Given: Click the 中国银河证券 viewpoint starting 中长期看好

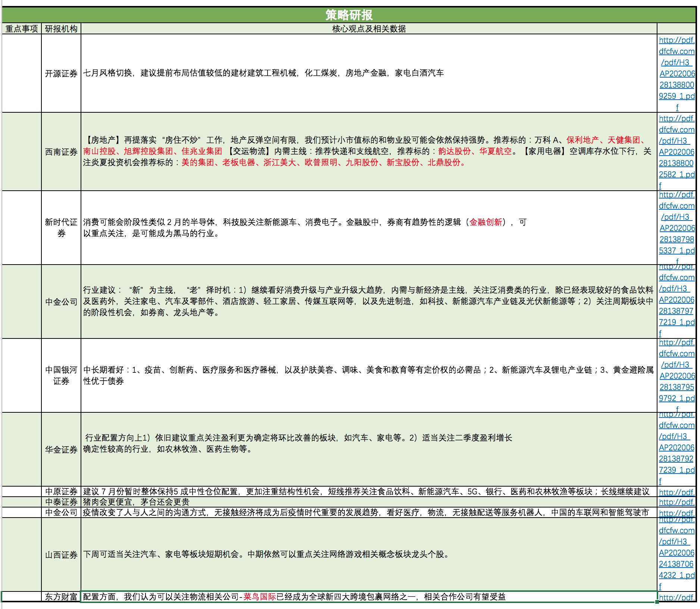Looking at the screenshot, I should click(368, 375).
